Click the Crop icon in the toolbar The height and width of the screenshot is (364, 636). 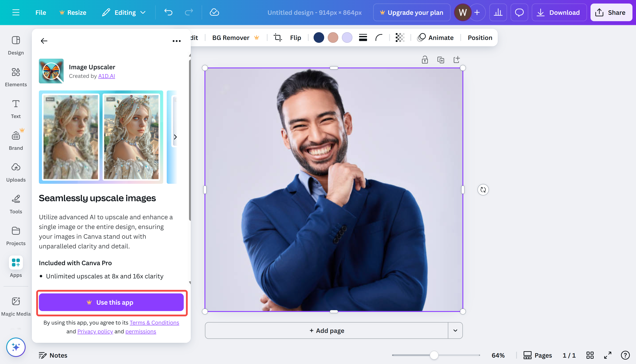[278, 38]
